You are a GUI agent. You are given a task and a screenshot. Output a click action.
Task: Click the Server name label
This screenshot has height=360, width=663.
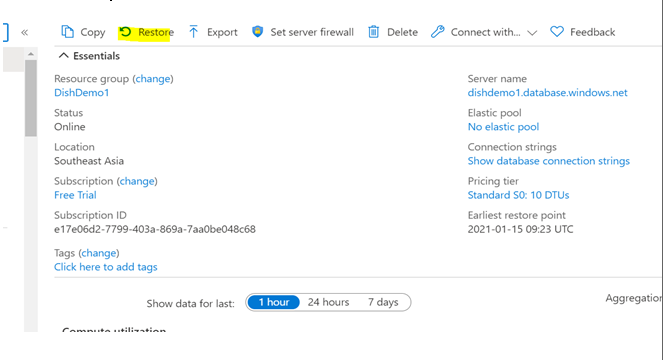[x=497, y=79]
